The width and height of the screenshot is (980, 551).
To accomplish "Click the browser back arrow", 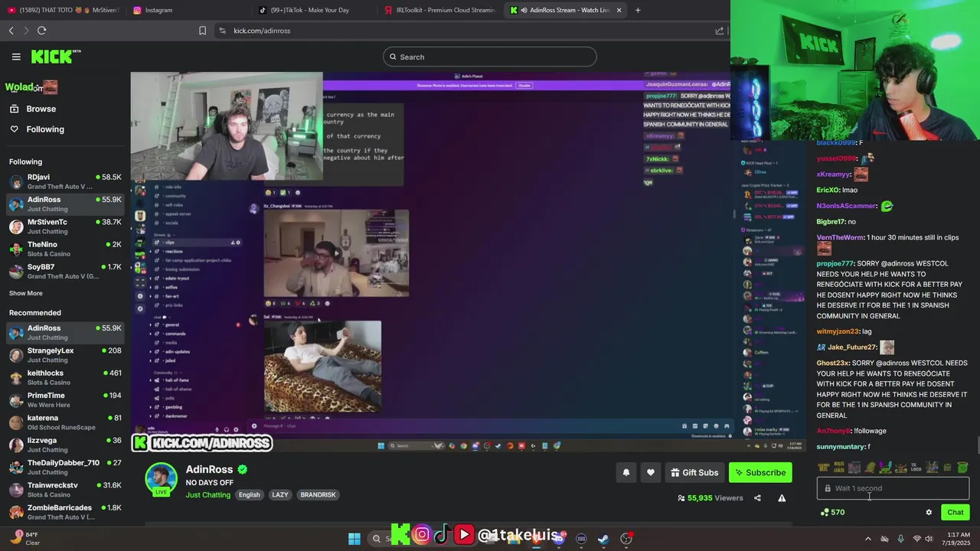I will click(x=11, y=31).
